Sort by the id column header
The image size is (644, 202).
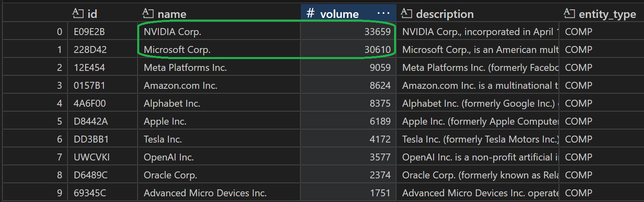[103, 13]
